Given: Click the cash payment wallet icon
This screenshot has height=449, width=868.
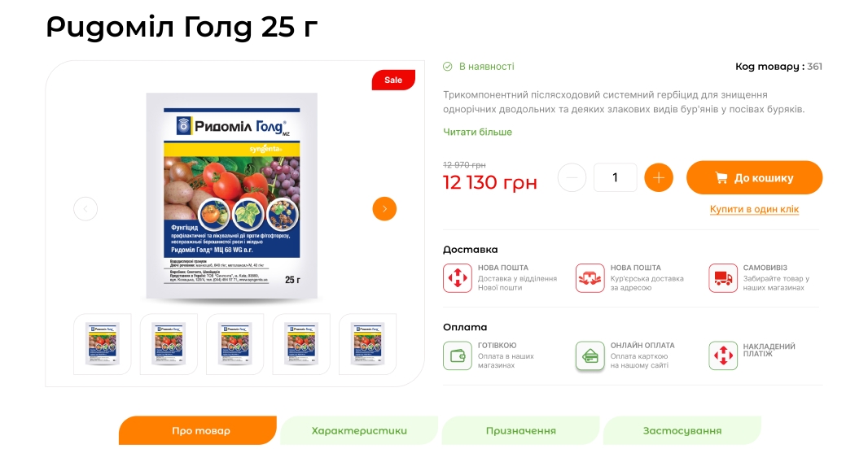Looking at the screenshot, I should 458,355.
